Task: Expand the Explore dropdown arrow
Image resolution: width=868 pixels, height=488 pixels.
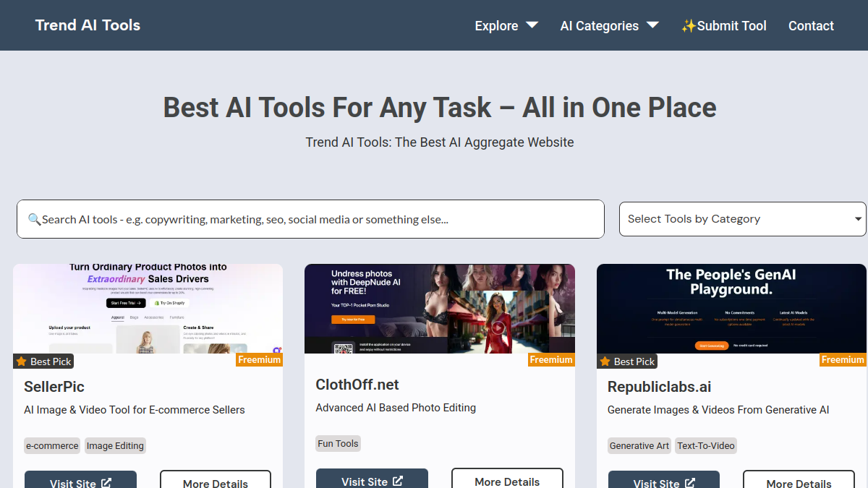Action: tap(532, 25)
